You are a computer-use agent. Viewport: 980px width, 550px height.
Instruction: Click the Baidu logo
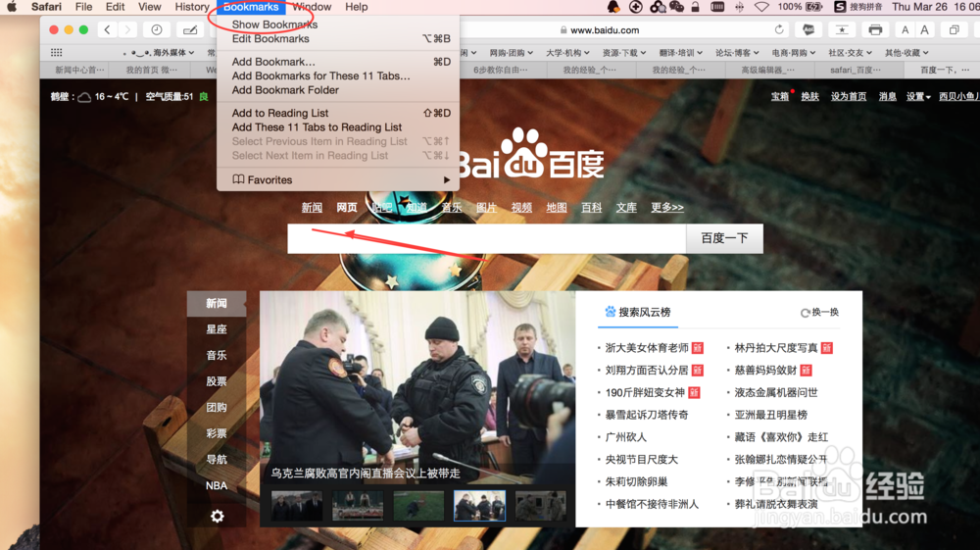point(530,154)
